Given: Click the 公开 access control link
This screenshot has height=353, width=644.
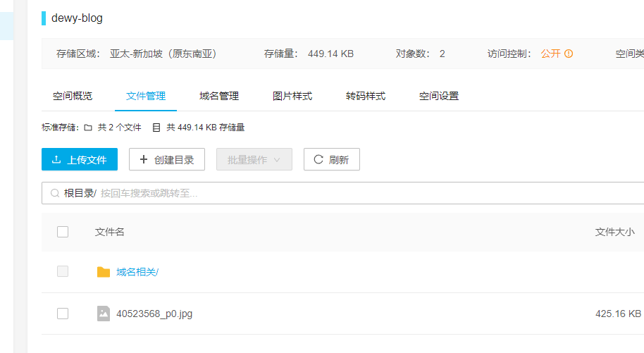Looking at the screenshot, I should [550, 54].
